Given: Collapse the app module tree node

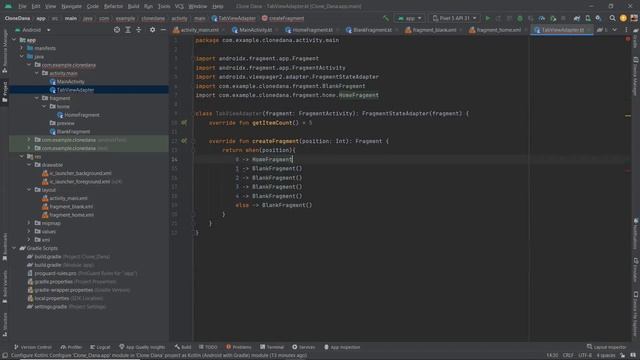Looking at the screenshot, I should (x=14, y=40).
